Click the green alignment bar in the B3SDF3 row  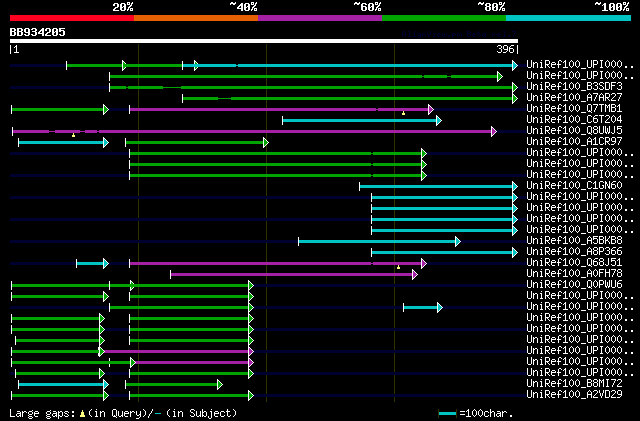pos(313,87)
